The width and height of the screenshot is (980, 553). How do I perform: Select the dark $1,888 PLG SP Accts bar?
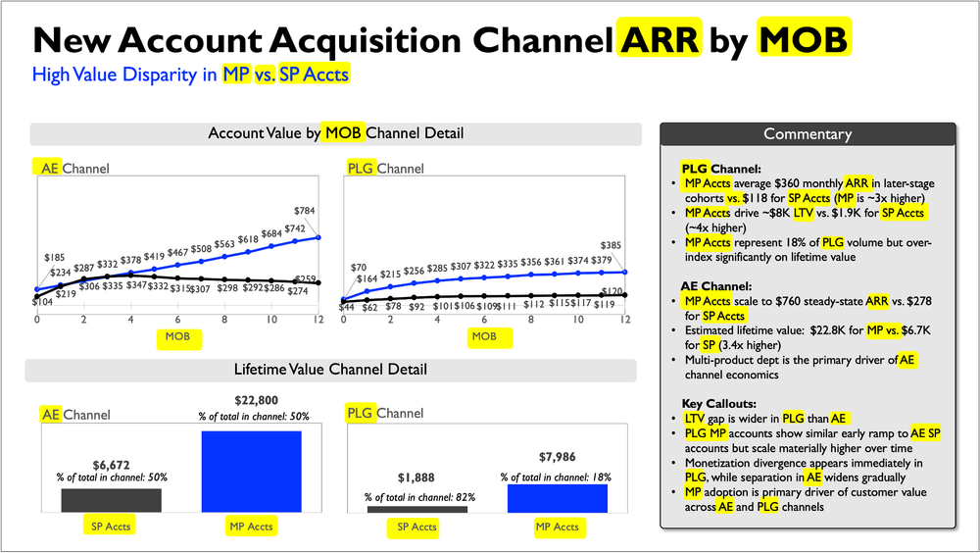pos(416,509)
